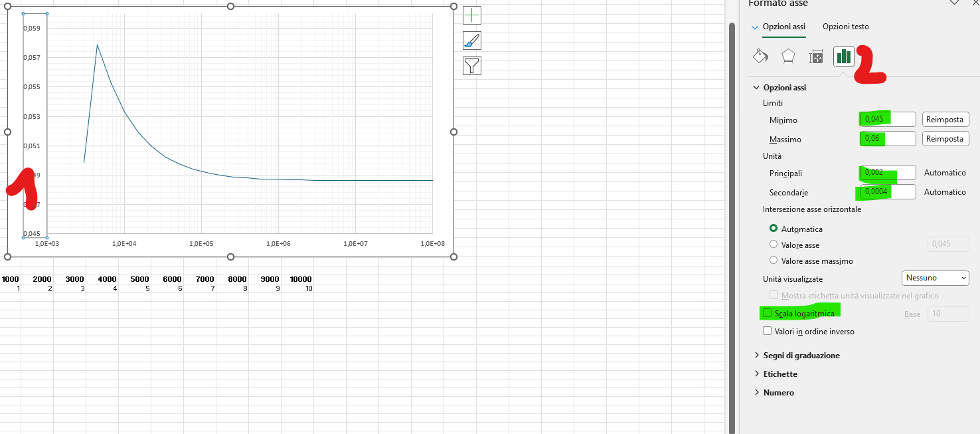Select the Fill & Line paint bucket icon
The height and width of the screenshot is (434, 980).
[760, 56]
